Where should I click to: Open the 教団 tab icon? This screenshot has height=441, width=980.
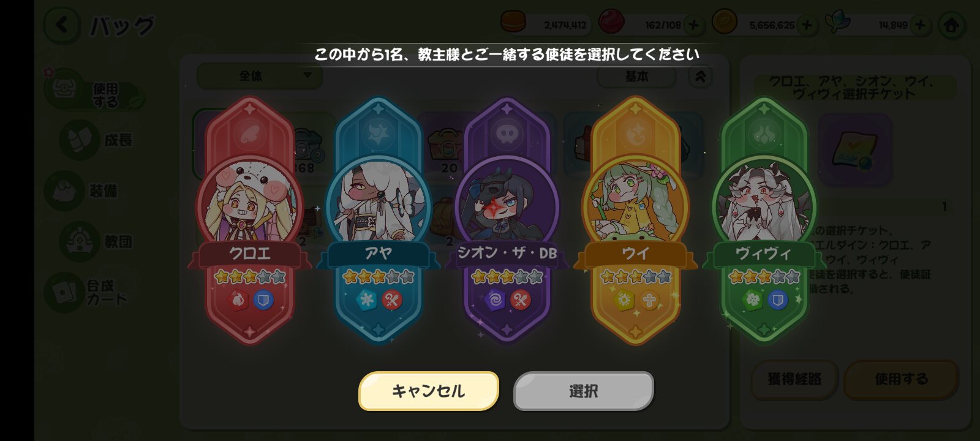[x=80, y=241]
